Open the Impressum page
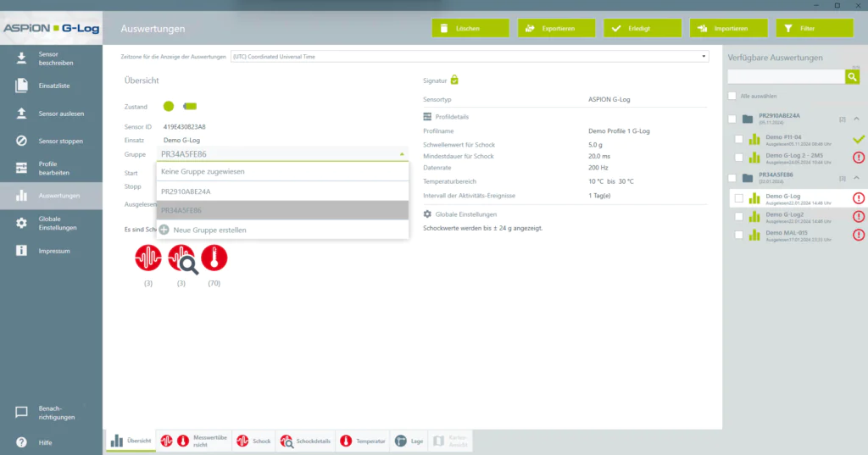Viewport: 868px width, 455px height. [51, 251]
